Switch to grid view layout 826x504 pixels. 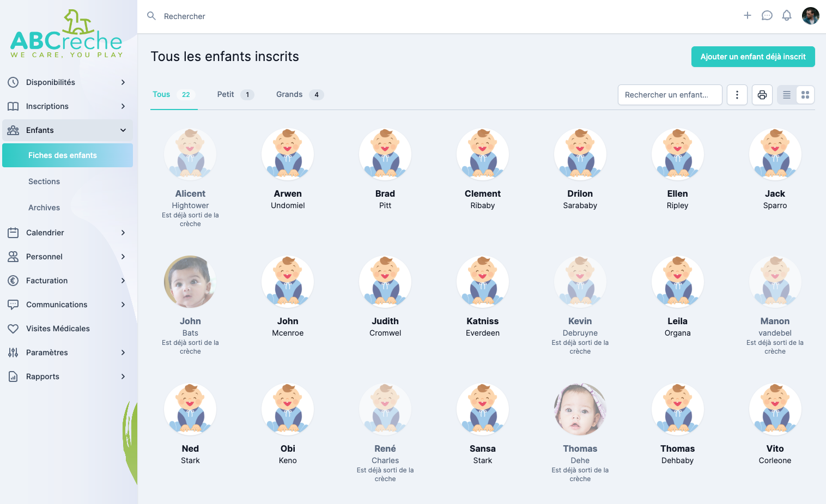point(805,95)
